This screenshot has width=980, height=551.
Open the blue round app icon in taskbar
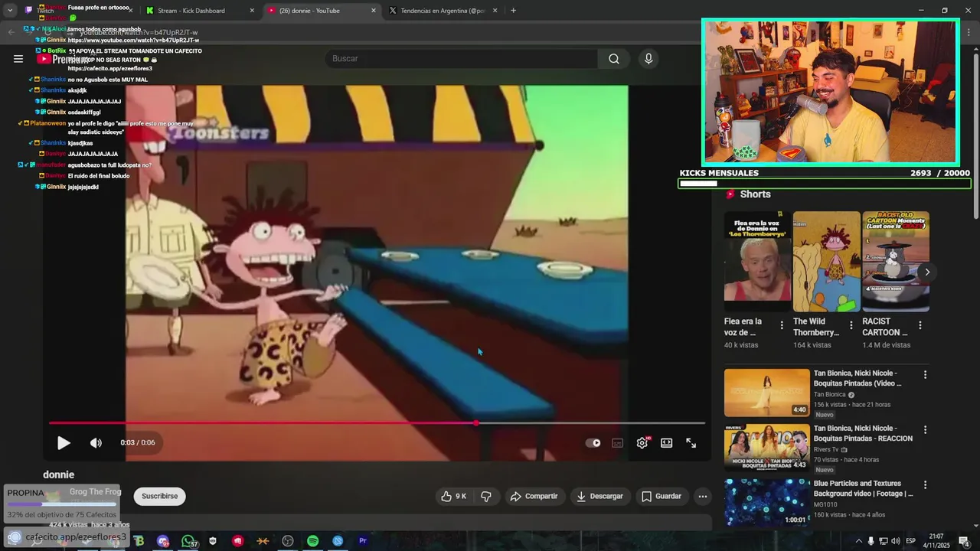pyautogui.click(x=338, y=541)
